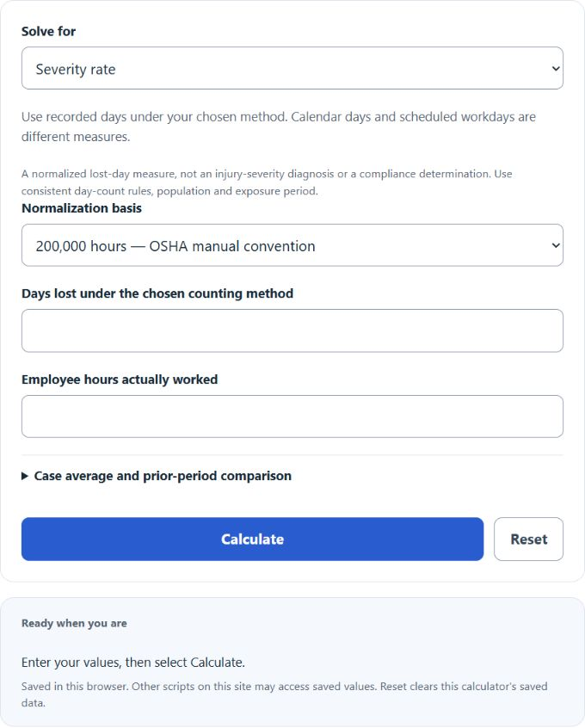Select the Severity rate option text

(x=76, y=69)
